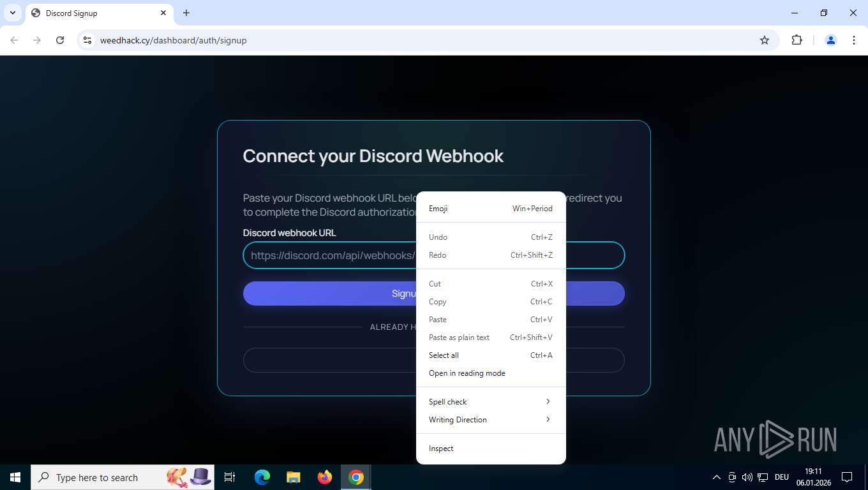Screen dimensions: 868x490
Task: Click the address bar URL
Action: point(173,40)
